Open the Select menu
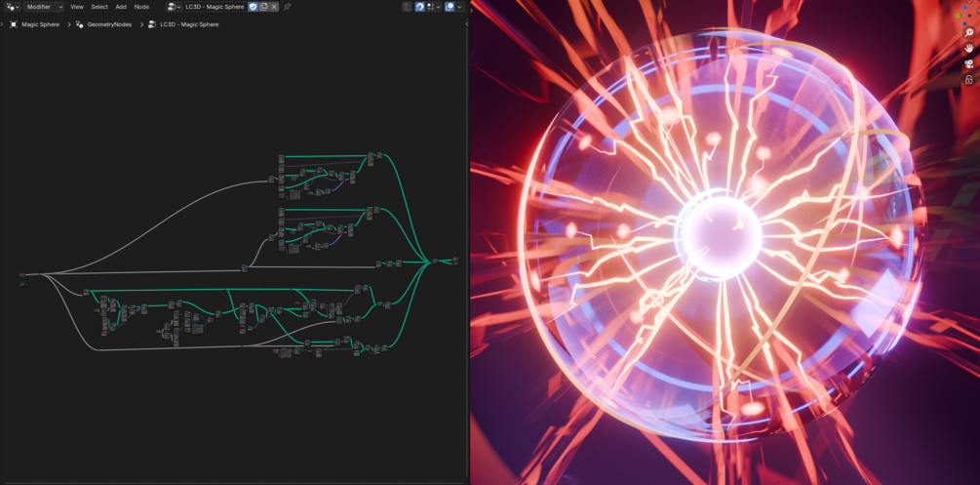 click(x=99, y=7)
